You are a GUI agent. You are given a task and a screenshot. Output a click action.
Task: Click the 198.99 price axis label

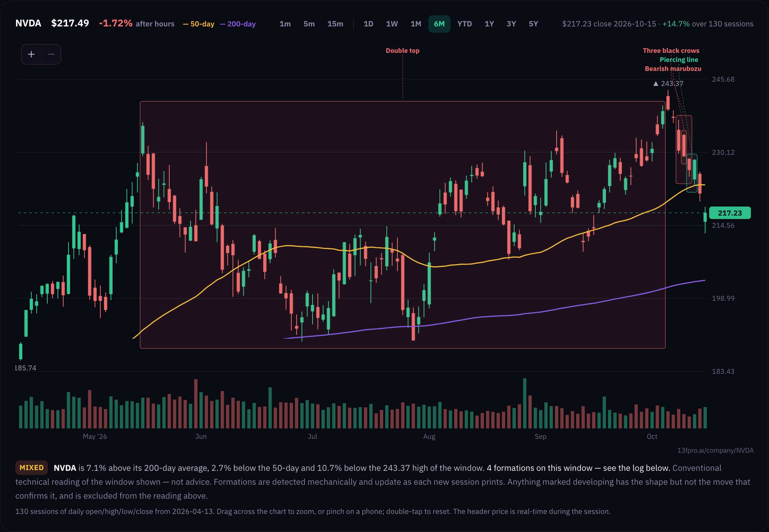(x=723, y=298)
